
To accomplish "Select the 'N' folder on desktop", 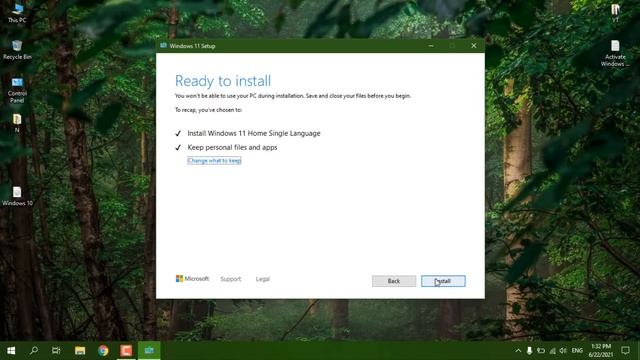I will coord(17,123).
